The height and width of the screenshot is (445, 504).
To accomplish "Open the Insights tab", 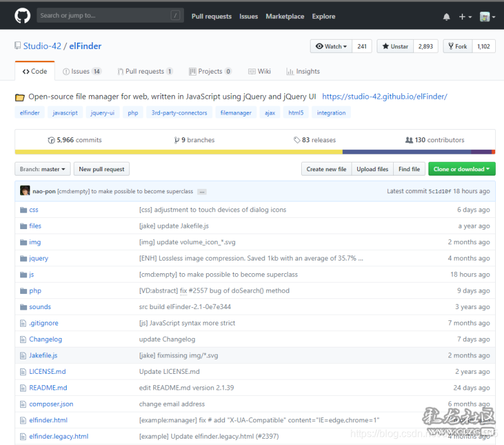I will pyautogui.click(x=303, y=71).
